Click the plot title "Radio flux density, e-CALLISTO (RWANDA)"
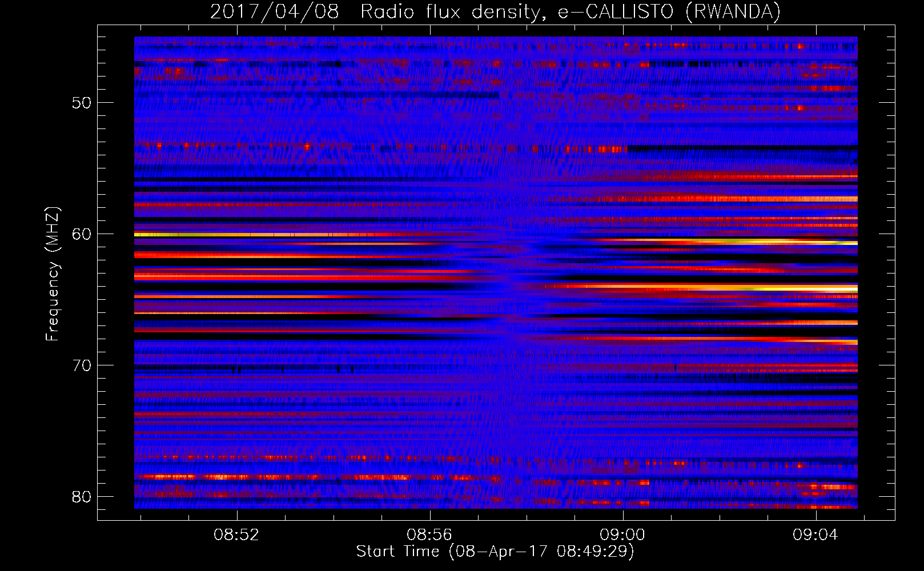The image size is (924, 571). [570, 12]
